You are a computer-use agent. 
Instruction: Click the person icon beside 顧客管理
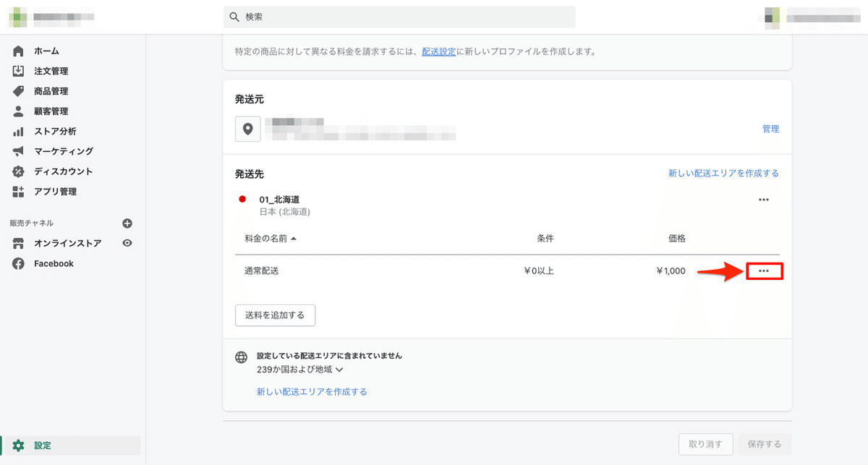[x=19, y=111]
